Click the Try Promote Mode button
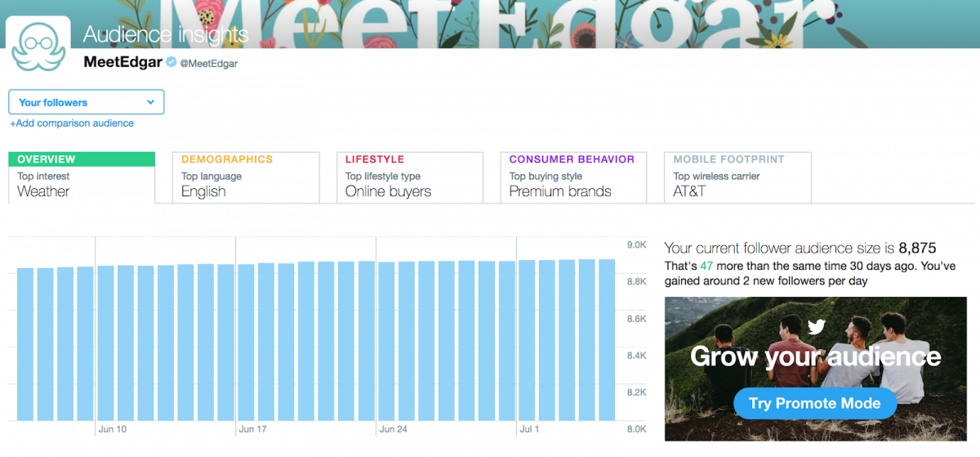Screen dimensions: 980x457 pyautogui.click(x=815, y=403)
